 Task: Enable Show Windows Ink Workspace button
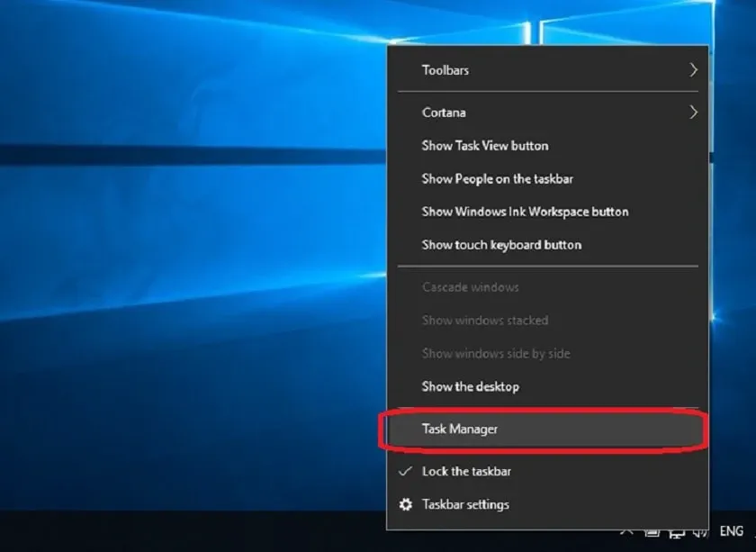pyautogui.click(x=524, y=212)
